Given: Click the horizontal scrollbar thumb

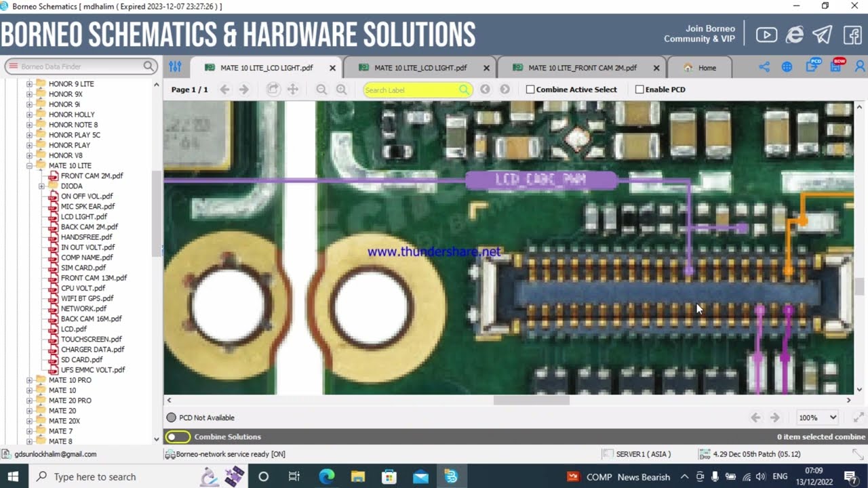Looking at the screenshot, I should [x=531, y=400].
